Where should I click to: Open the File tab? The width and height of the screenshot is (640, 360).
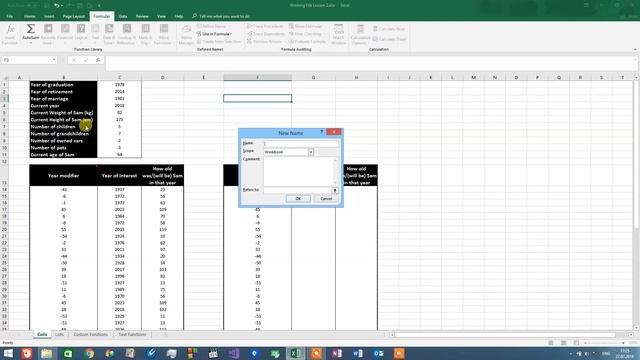click(9, 16)
